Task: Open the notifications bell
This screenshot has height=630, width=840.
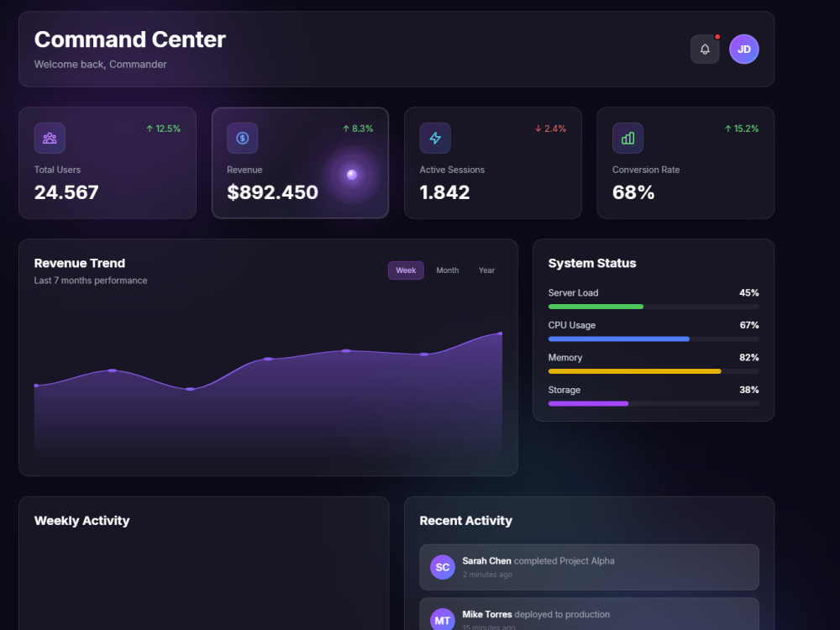Action: tap(705, 50)
